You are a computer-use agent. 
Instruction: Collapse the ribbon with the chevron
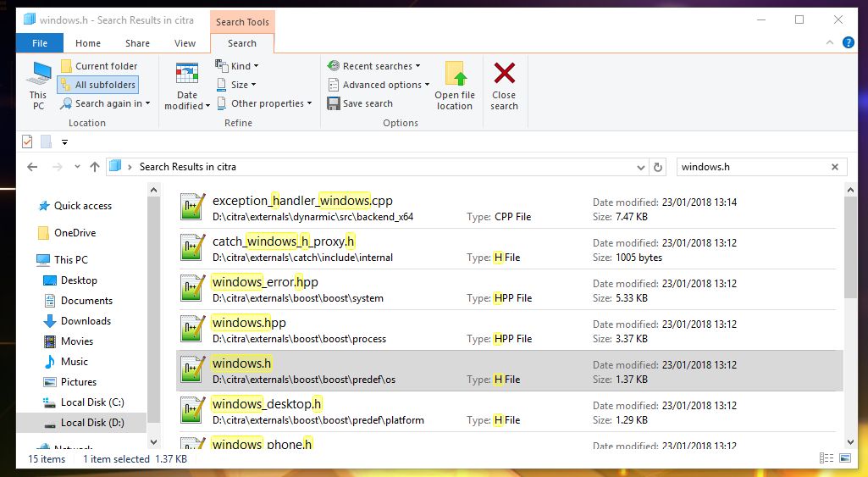(830, 42)
